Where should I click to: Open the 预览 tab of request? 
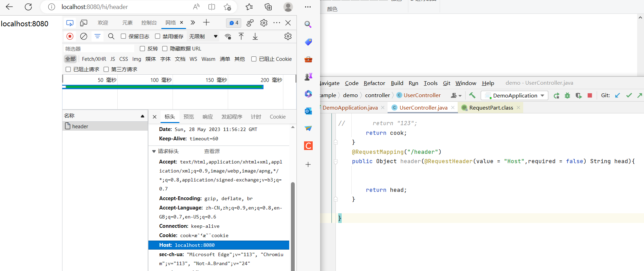189,117
